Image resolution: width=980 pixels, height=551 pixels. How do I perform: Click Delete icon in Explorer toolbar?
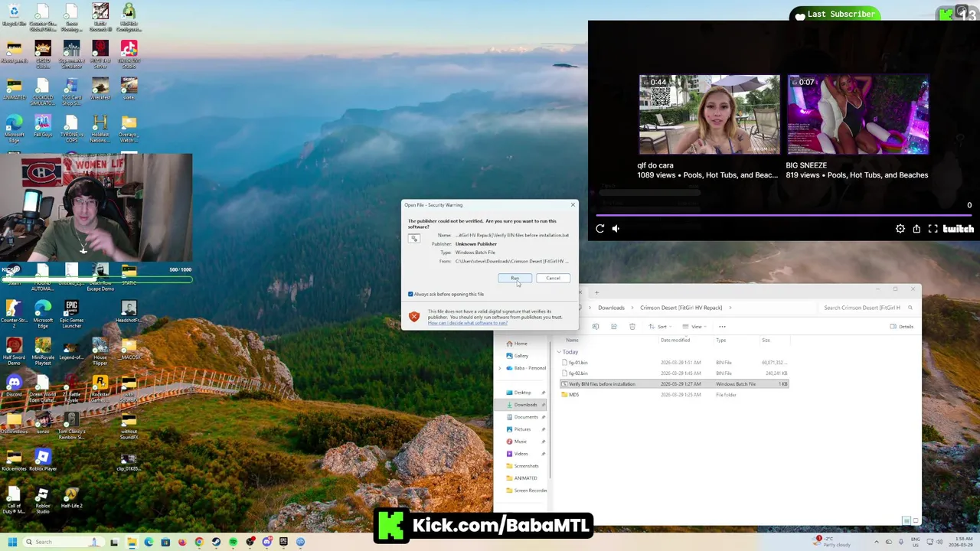[x=632, y=327]
